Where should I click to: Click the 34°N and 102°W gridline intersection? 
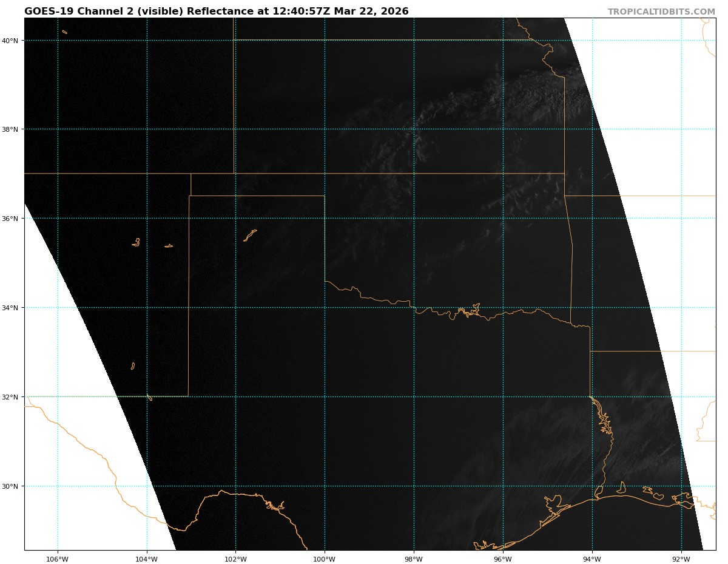coord(235,308)
